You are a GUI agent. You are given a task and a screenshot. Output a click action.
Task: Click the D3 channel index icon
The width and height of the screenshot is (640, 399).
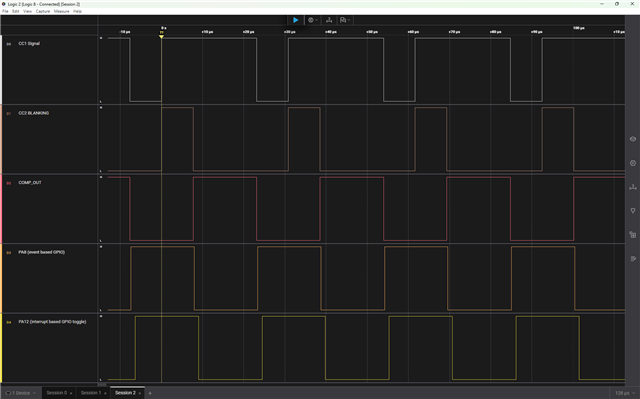[9, 253]
